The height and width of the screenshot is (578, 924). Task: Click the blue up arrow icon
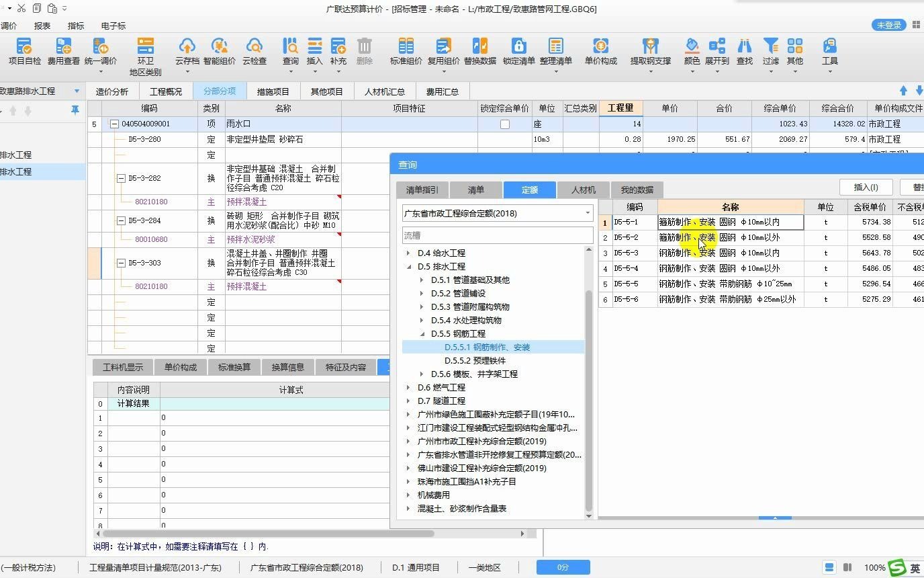coord(903,91)
